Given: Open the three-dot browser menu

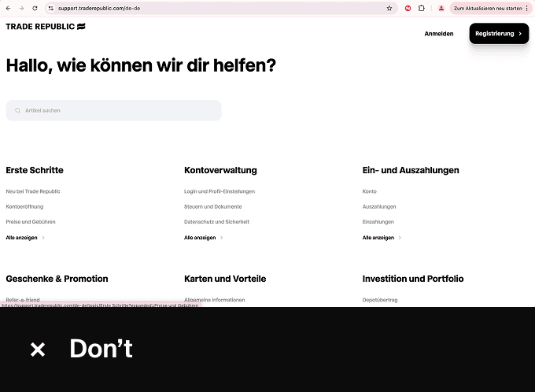Looking at the screenshot, I should (x=527, y=8).
